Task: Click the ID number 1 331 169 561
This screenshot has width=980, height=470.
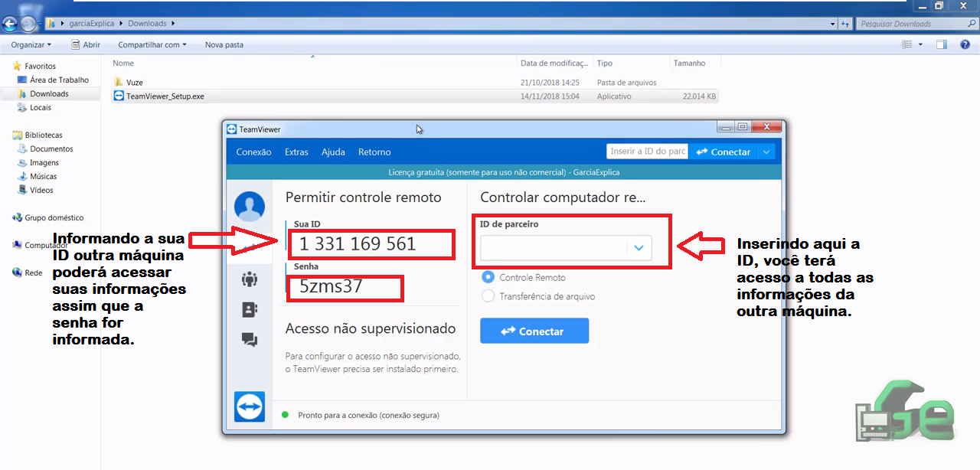Action: (x=358, y=244)
